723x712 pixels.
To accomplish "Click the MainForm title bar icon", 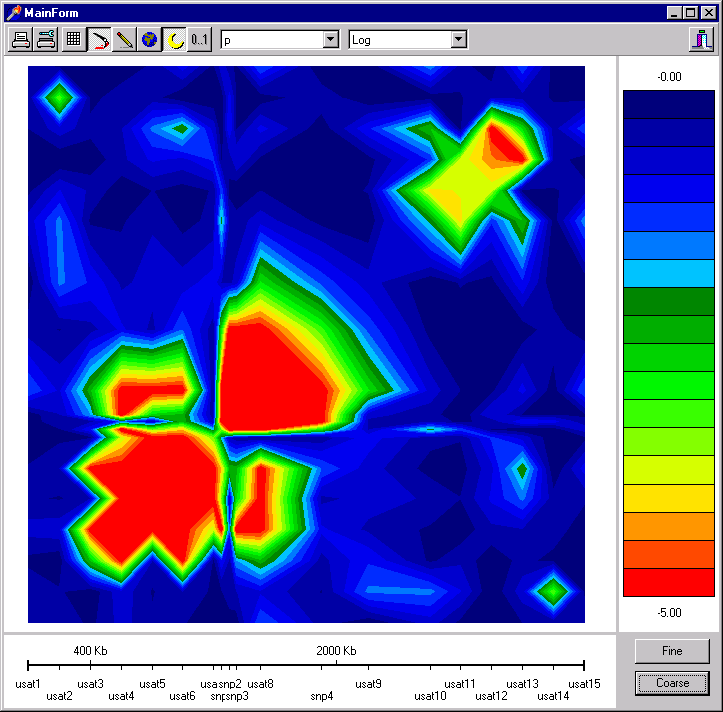I will [x=13, y=13].
